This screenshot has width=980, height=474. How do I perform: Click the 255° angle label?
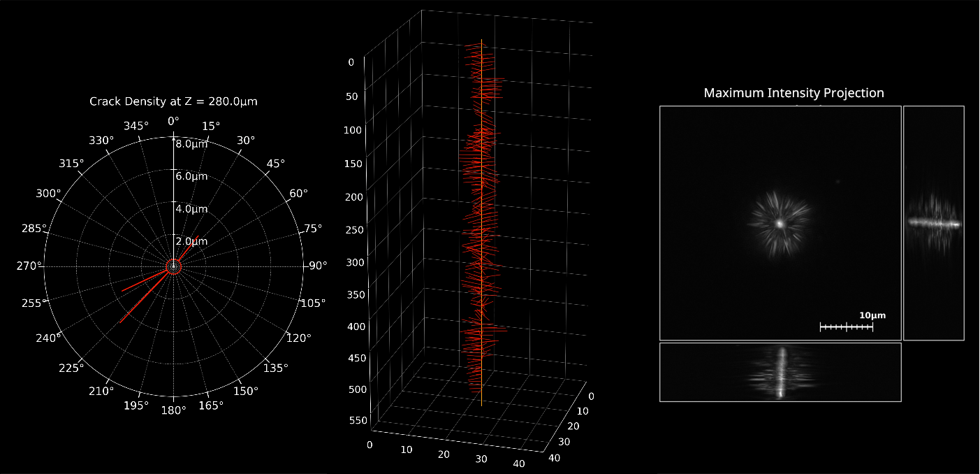point(34,303)
